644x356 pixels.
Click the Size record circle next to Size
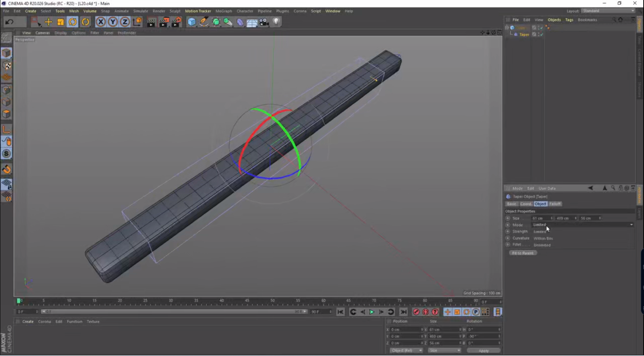[x=508, y=218]
